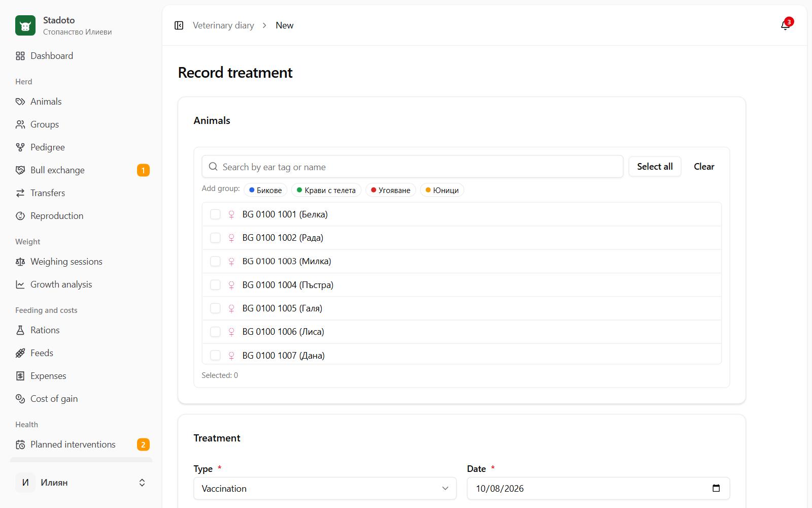812x508 pixels.
Task: Click the BG 0100 1007 (Дана) row text
Action: 283,356
